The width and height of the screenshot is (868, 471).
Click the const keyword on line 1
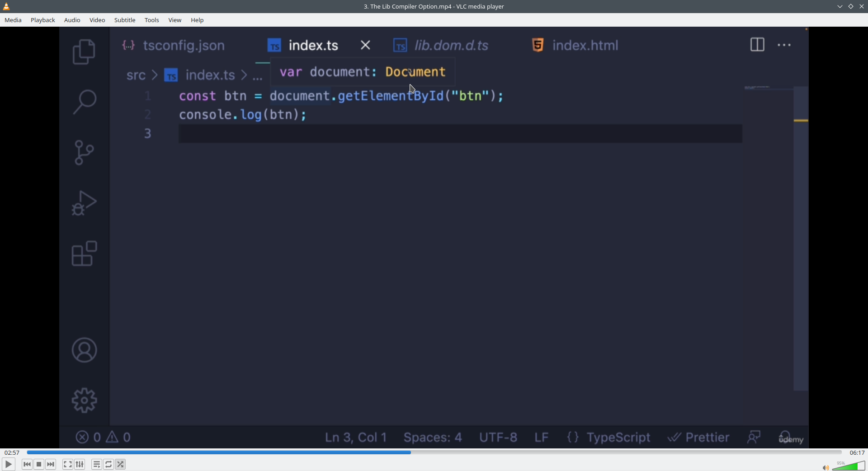[x=198, y=96]
